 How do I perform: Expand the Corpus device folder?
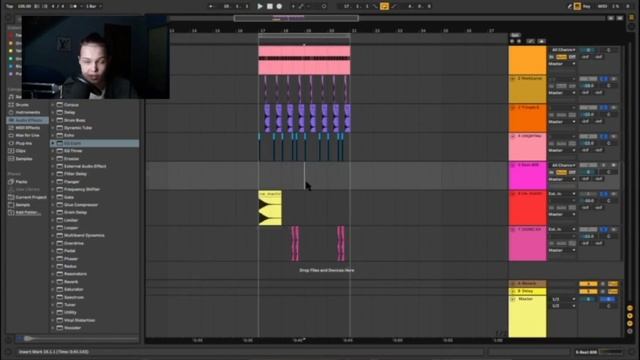[53, 104]
